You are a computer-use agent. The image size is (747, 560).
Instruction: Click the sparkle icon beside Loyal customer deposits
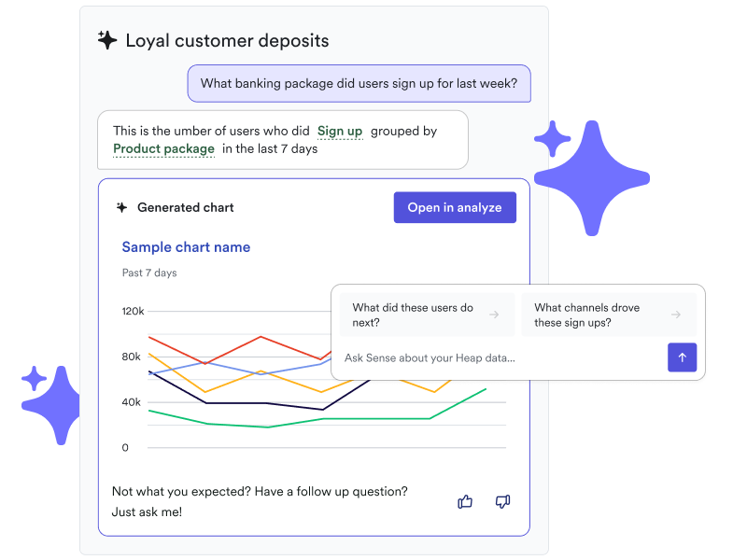click(107, 40)
